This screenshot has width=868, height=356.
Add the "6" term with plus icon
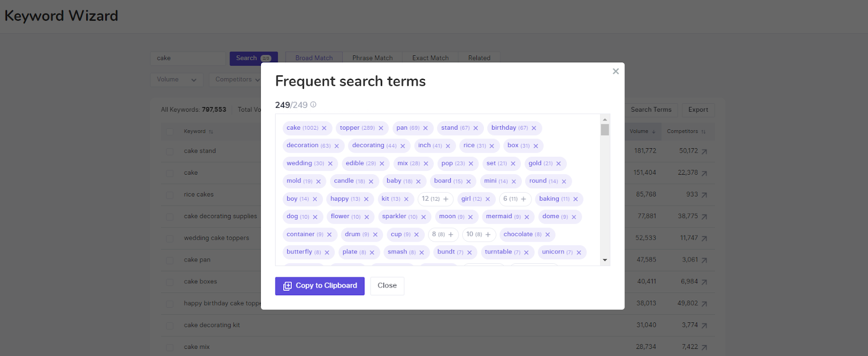[x=524, y=199]
